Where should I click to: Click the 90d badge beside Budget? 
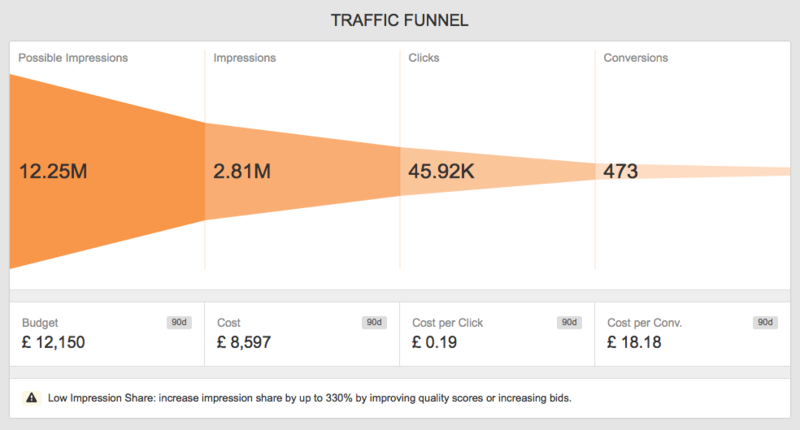pyautogui.click(x=179, y=322)
